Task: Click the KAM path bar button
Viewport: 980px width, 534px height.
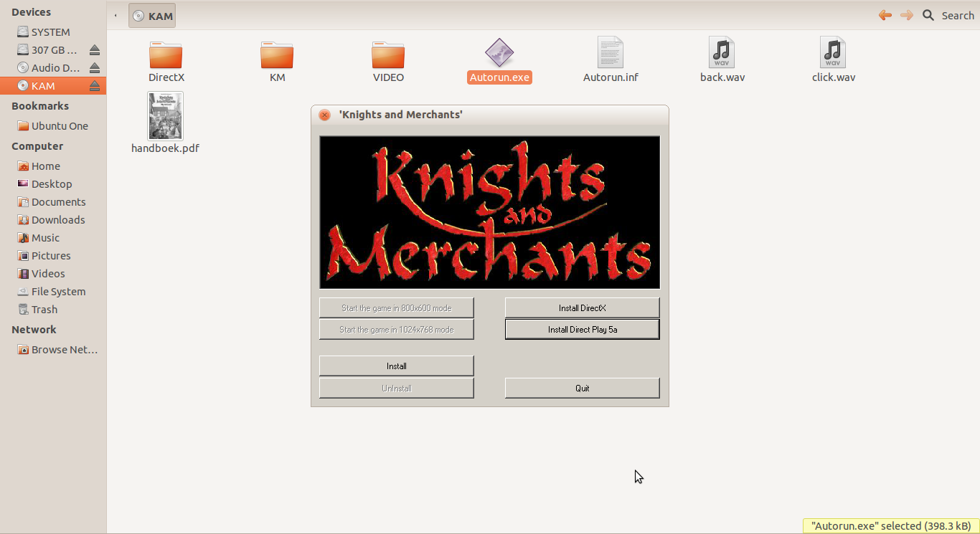Action: [152, 16]
